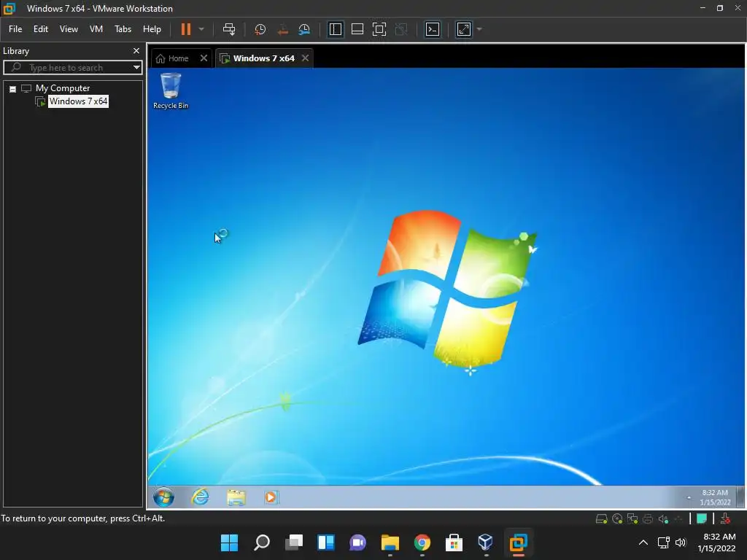Screen dimensions: 747x560
Task: Click the Unity mode icon
Action: click(402, 29)
